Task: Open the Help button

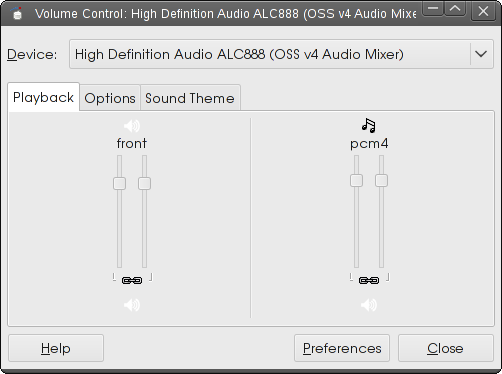Action: [56, 348]
